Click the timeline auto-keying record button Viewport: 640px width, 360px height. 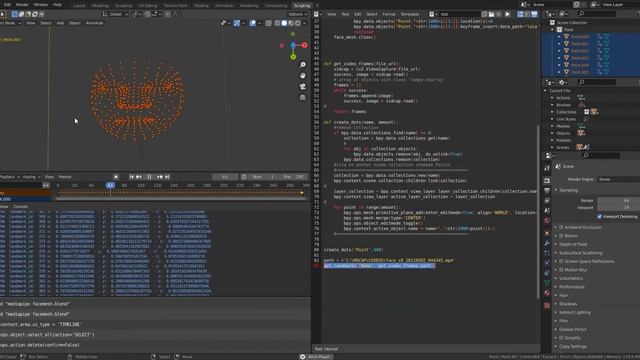(x=116, y=177)
